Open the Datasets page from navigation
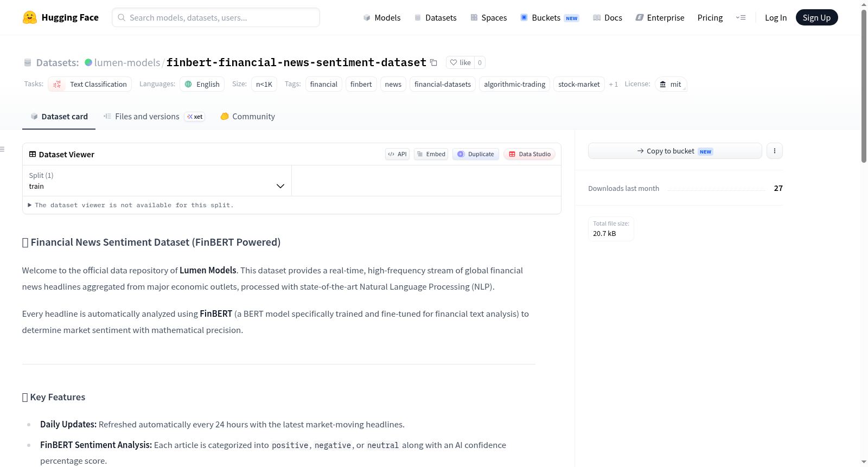 [435, 17]
